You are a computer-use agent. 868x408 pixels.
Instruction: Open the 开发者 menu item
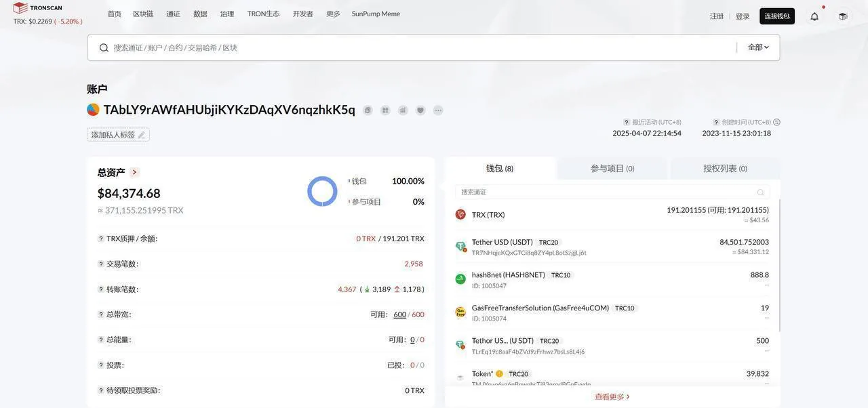(x=303, y=14)
